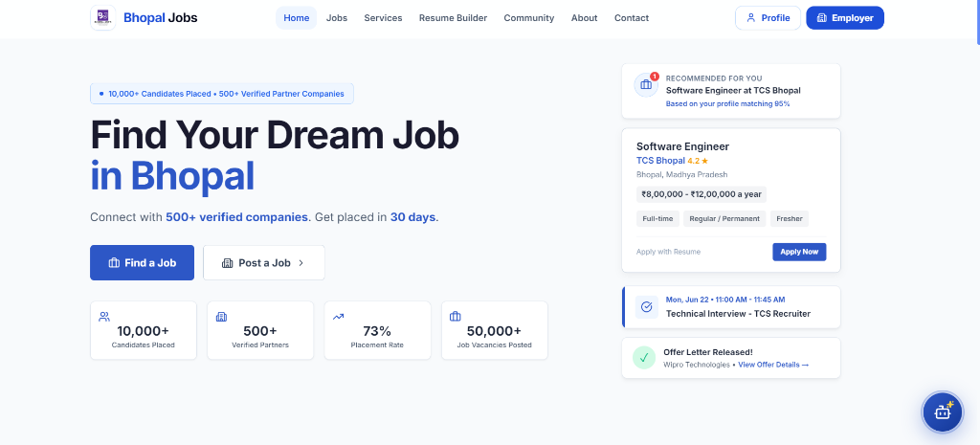Click the chevron arrow on Post a Job
This screenshot has height=445, width=980.
point(301,263)
